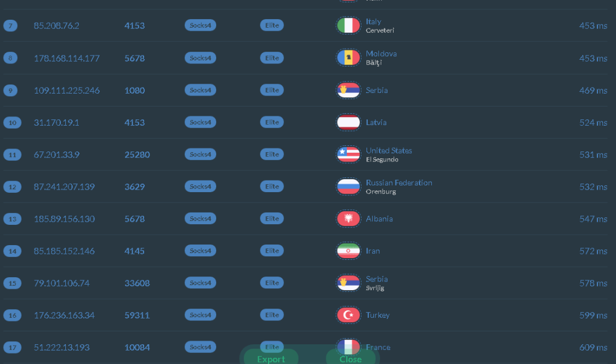Click the Elite badge for 31.170.19.1
This screenshot has width=616, height=364.
point(272,122)
